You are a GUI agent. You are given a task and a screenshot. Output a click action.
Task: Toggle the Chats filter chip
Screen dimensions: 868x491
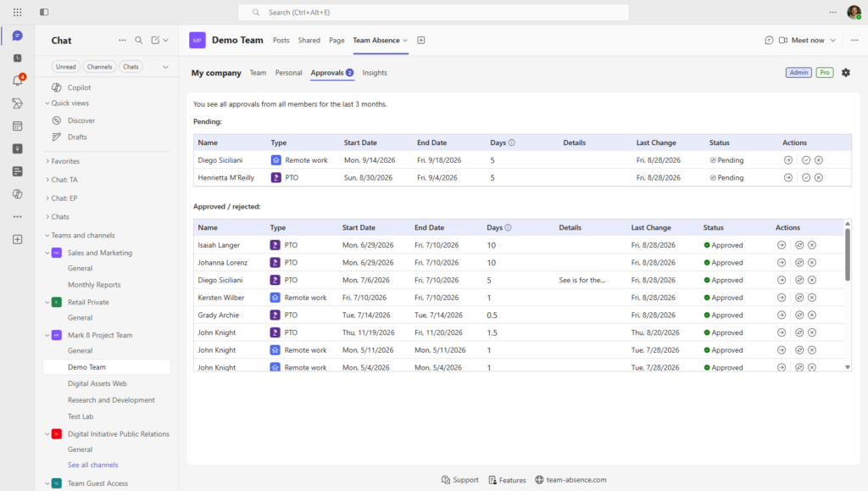(x=131, y=67)
